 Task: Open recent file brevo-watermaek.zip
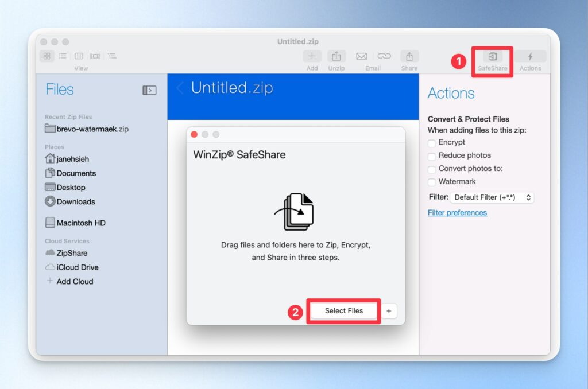87,129
